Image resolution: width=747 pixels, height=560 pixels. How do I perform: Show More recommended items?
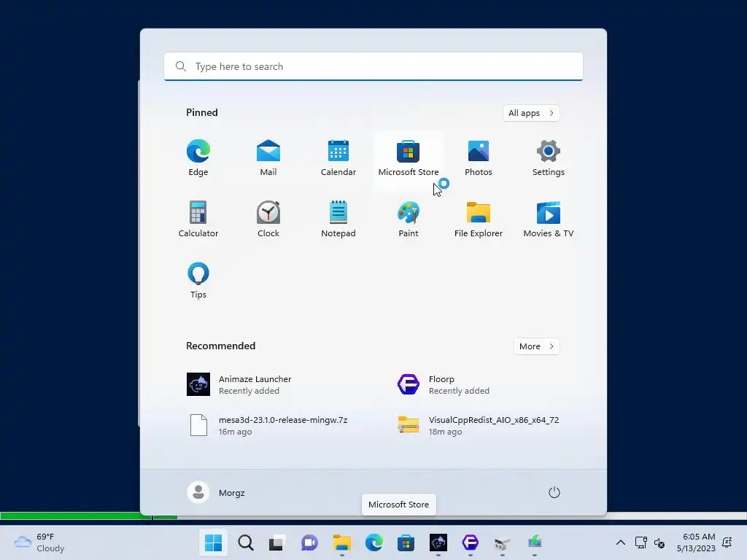[x=536, y=346]
